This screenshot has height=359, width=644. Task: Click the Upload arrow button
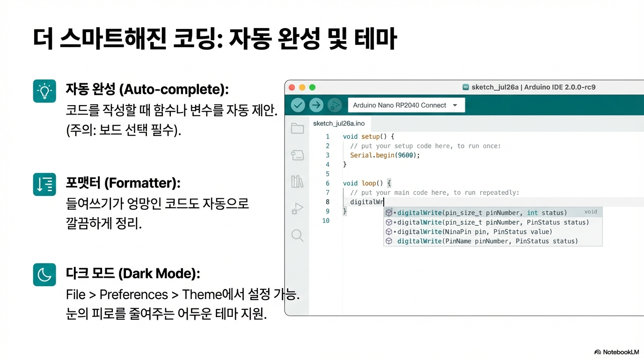point(316,105)
